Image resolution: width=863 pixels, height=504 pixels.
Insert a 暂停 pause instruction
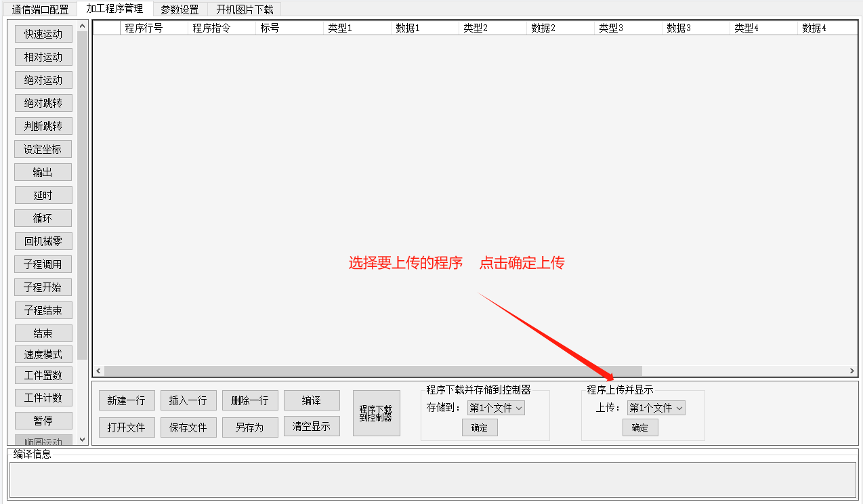point(43,421)
